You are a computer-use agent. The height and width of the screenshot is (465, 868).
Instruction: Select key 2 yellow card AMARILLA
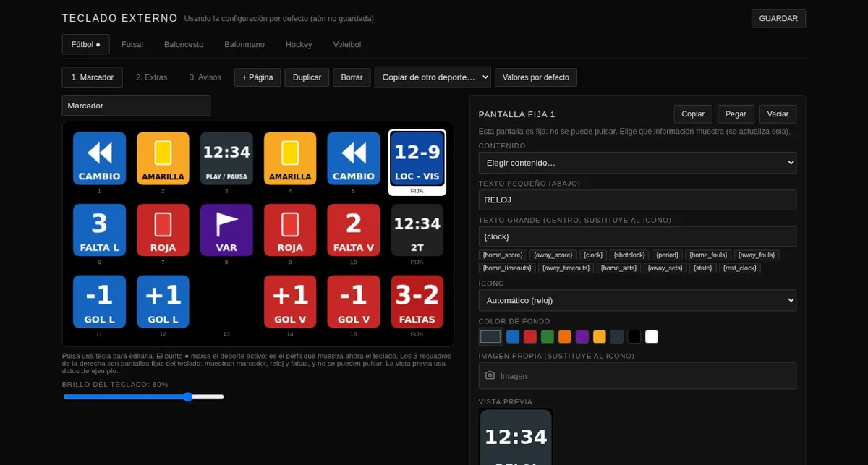click(x=163, y=158)
